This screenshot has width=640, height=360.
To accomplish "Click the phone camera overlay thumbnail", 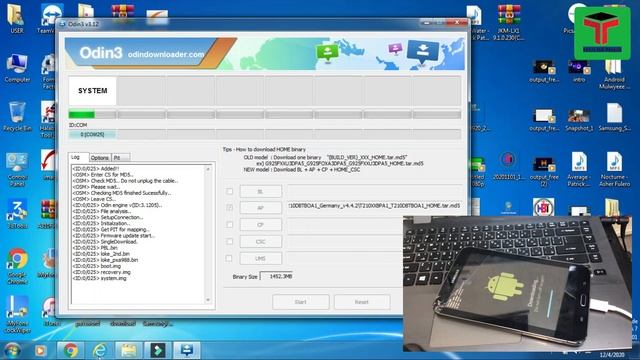I will click(517, 283).
